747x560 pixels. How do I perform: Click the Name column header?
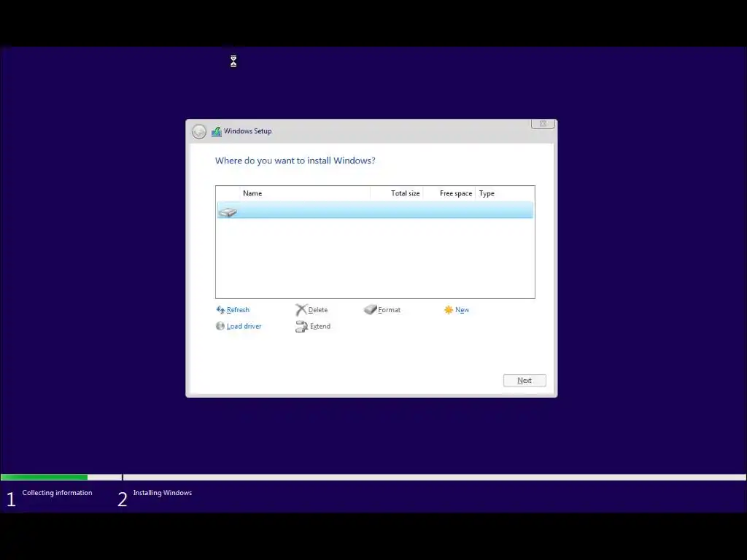252,193
